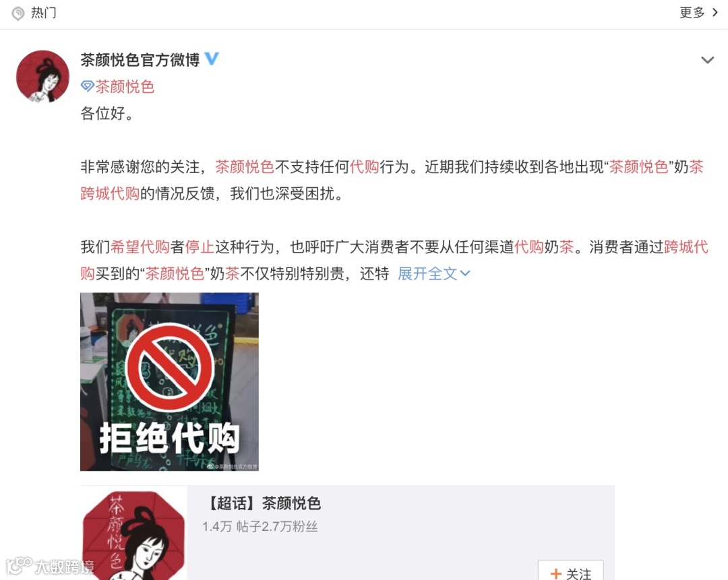Open the 【超话】茶颜悦色 card title
The height and width of the screenshot is (580, 728).
(x=264, y=503)
